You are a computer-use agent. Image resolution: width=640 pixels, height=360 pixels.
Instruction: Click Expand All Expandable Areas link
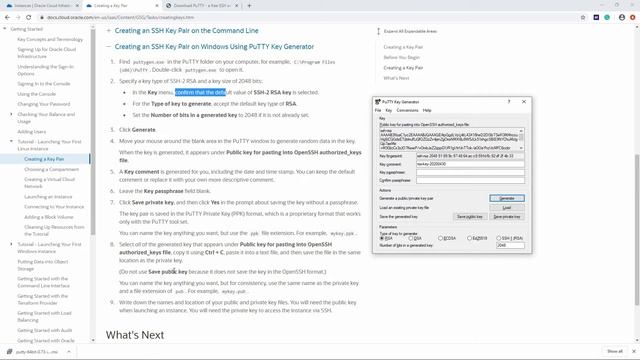410,31
